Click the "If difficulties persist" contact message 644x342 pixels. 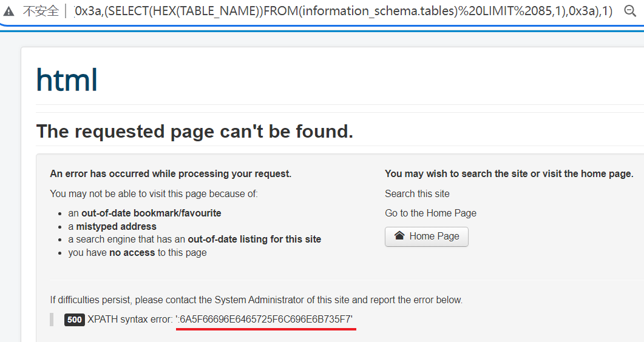(256, 300)
